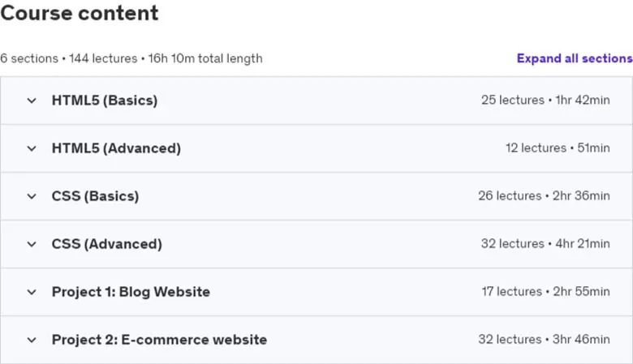Click the chevron icon beside HTML5 (Basics)

click(32, 101)
